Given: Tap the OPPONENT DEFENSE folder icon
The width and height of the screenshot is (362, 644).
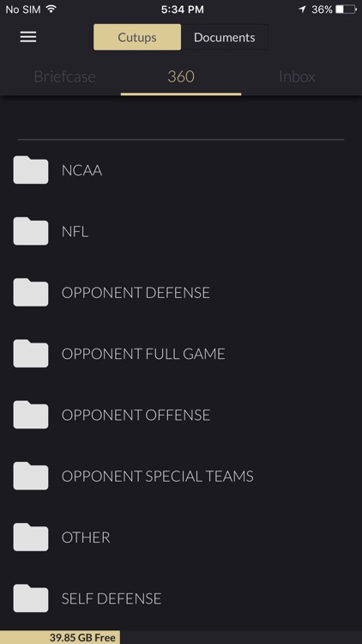Looking at the screenshot, I should pos(31,292).
